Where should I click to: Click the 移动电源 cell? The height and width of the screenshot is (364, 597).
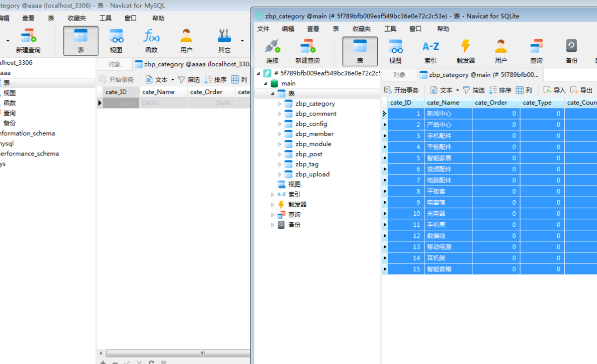click(448, 247)
